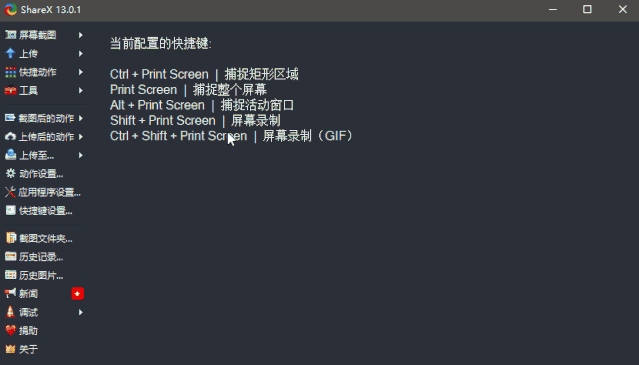
Task: Open the 历史图片 menu item
Action: click(x=43, y=275)
